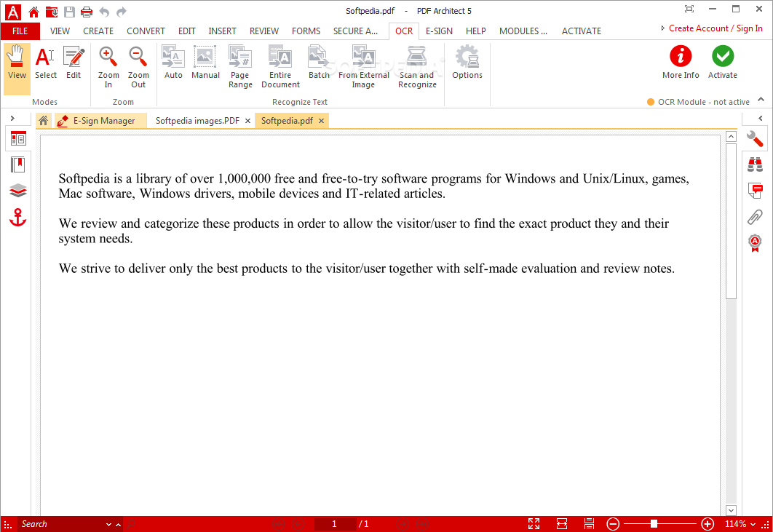
Task: Decrease zoom with minus button
Action: [613, 523]
